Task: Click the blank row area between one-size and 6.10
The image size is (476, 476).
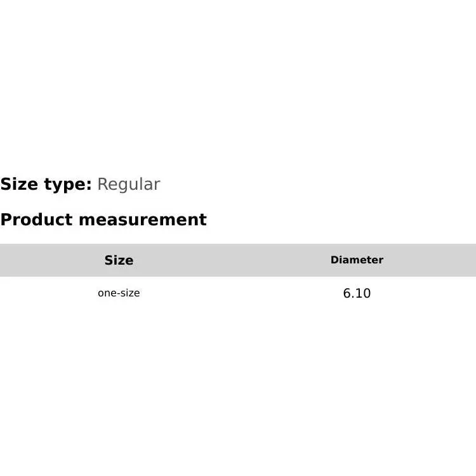Action: [238, 293]
